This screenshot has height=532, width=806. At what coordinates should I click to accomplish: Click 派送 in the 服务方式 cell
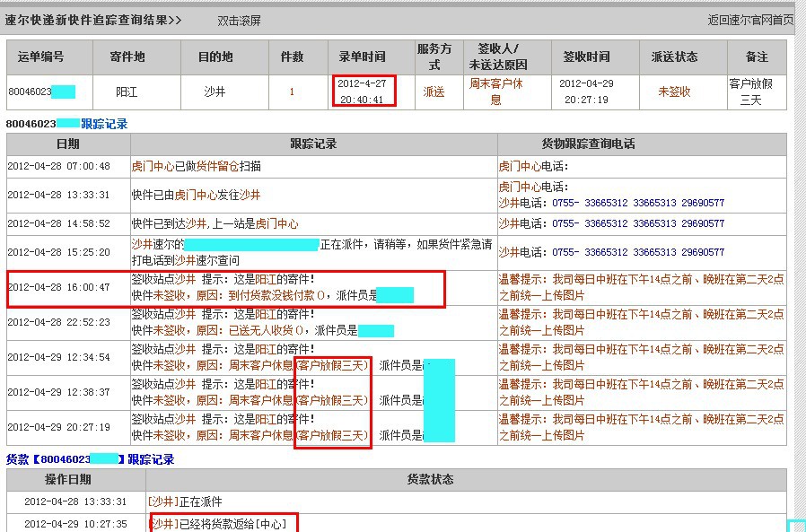434,92
